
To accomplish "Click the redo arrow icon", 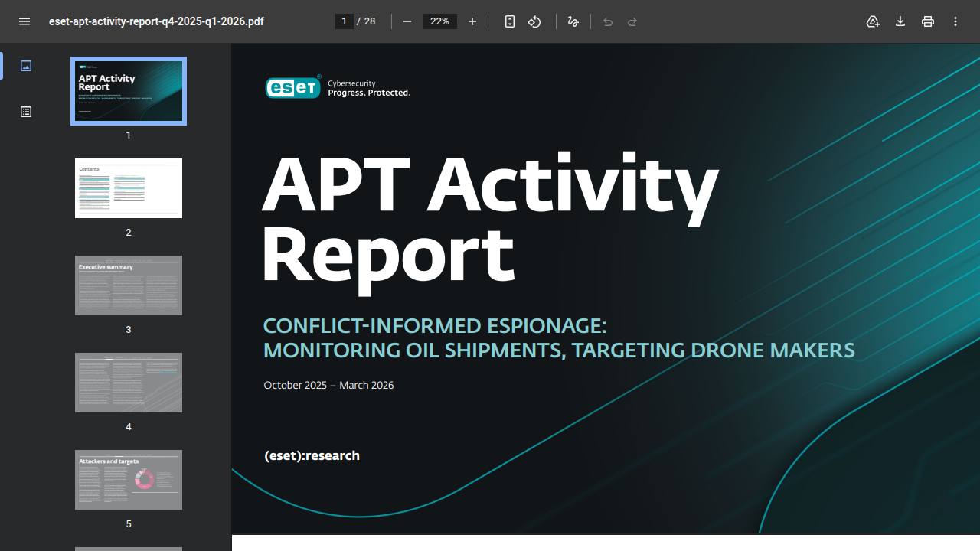I will tap(632, 21).
